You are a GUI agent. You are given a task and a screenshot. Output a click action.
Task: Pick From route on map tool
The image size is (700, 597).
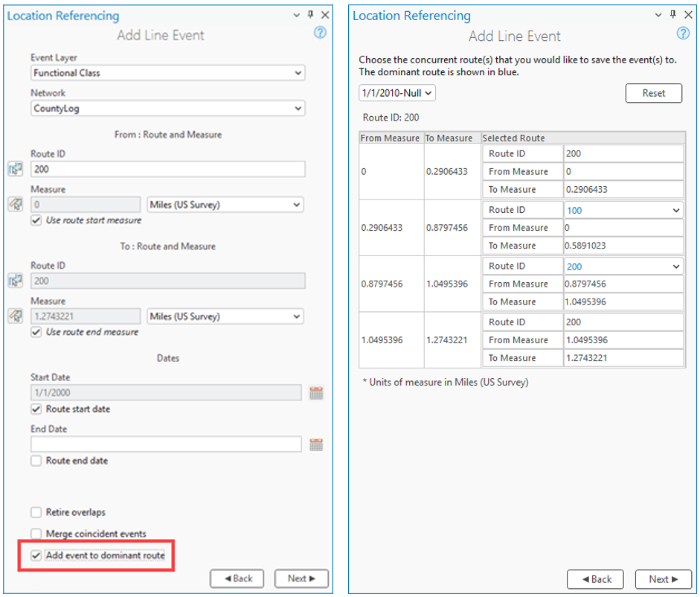pyautogui.click(x=15, y=169)
